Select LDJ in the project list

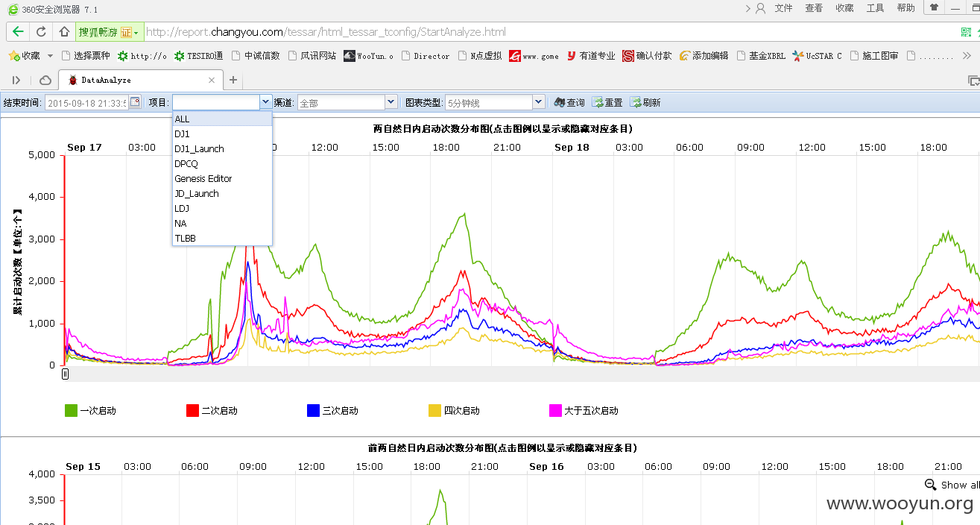coord(222,208)
